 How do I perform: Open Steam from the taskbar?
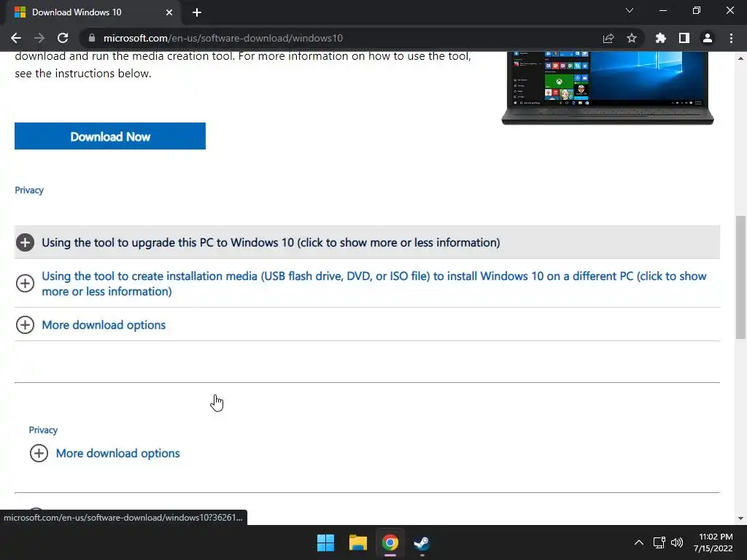coord(422,542)
